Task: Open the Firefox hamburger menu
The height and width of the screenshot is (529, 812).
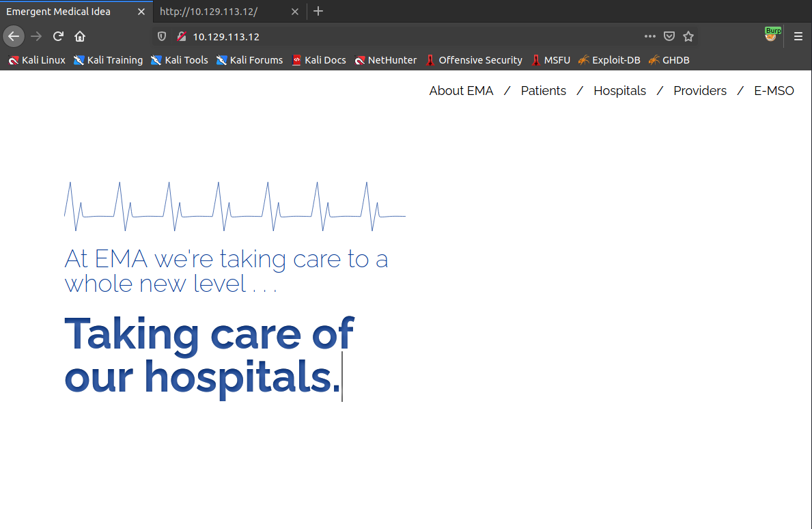Action: pyautogui.click(x=798, y=37)
